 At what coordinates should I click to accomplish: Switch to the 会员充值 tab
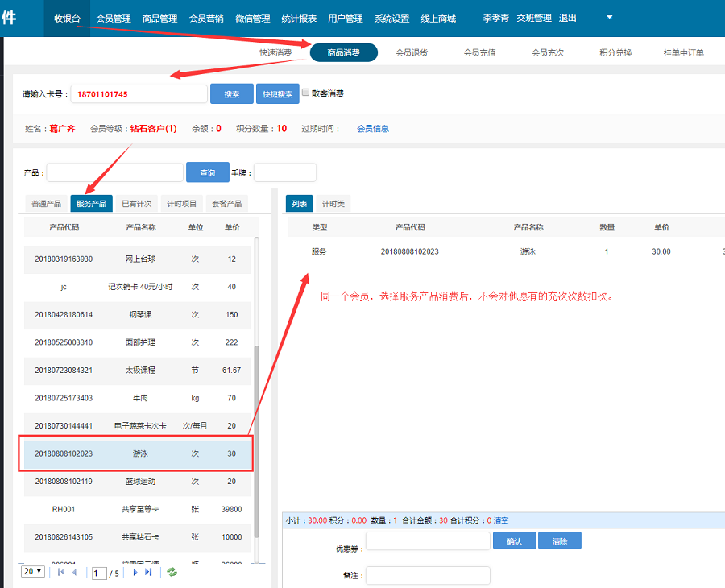(482, 51)
